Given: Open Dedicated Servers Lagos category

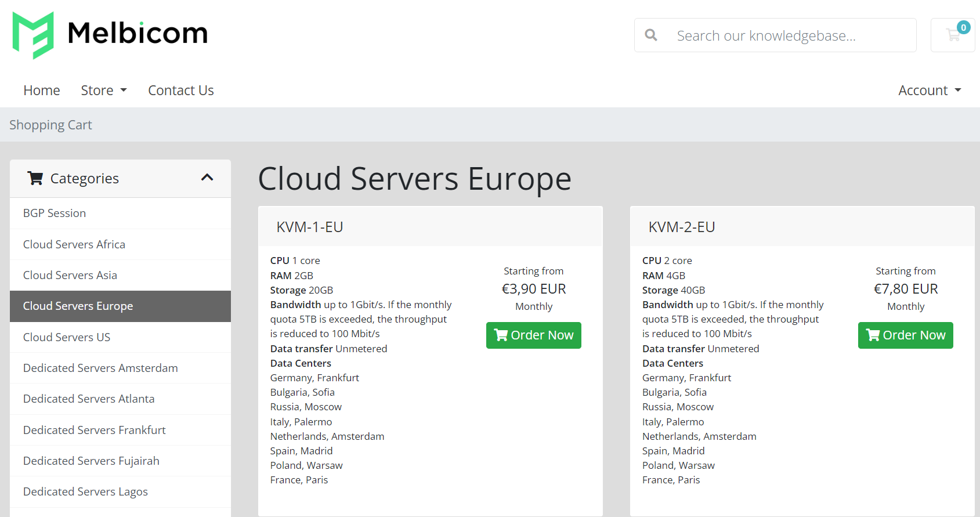Looking at the screenshot, I should (120, 491).
